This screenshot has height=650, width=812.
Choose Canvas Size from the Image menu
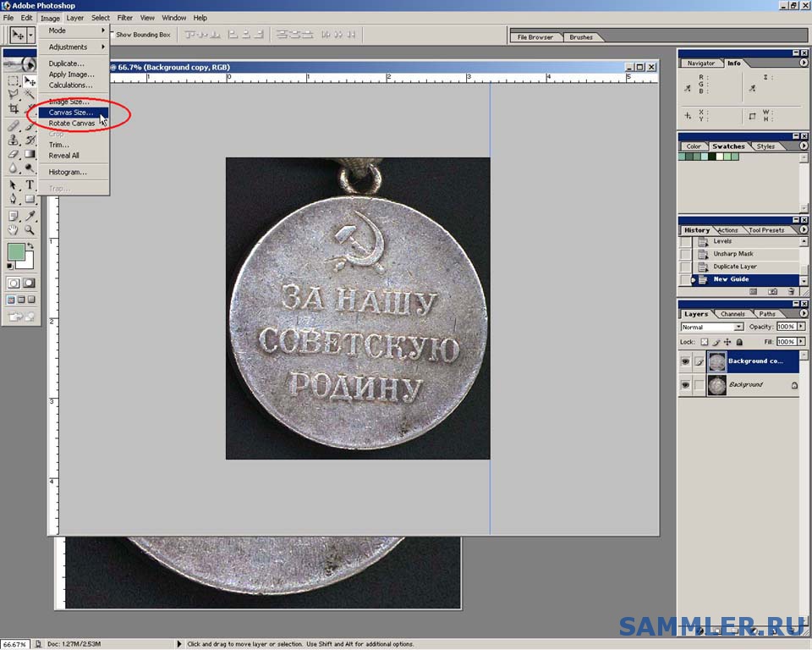point(71,112)
